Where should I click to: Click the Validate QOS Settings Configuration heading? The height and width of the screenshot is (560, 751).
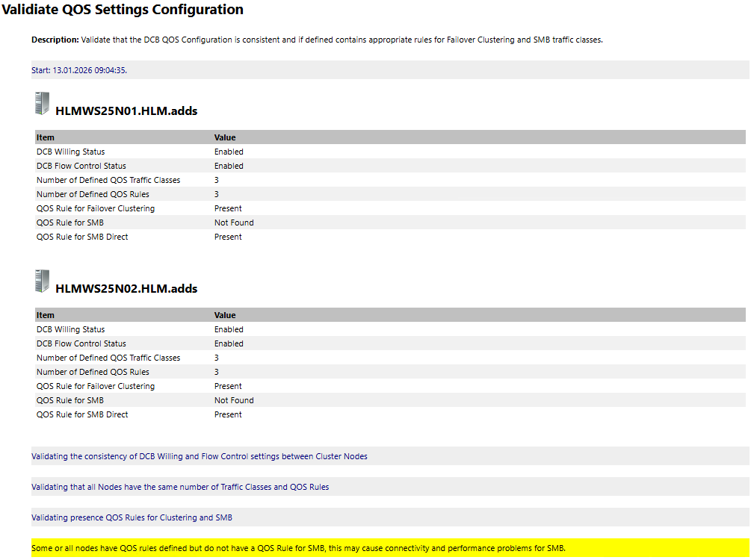(x=122, y=10)
